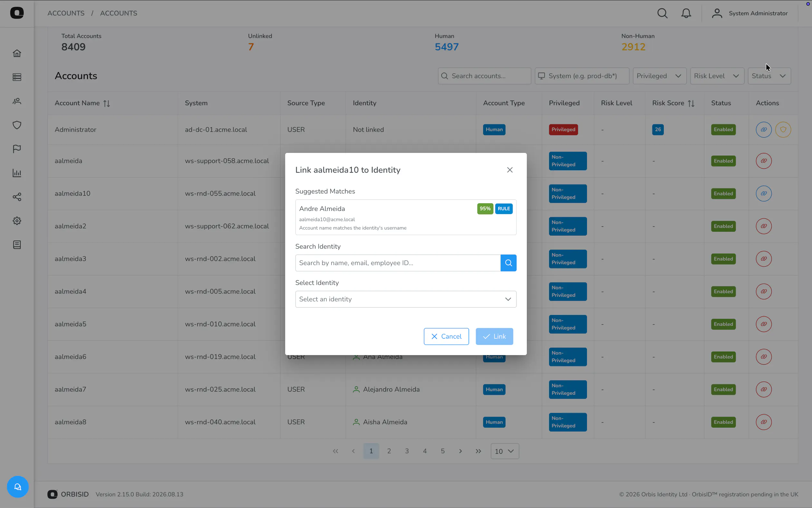Click page 1 pagination button

coord(371,451)
